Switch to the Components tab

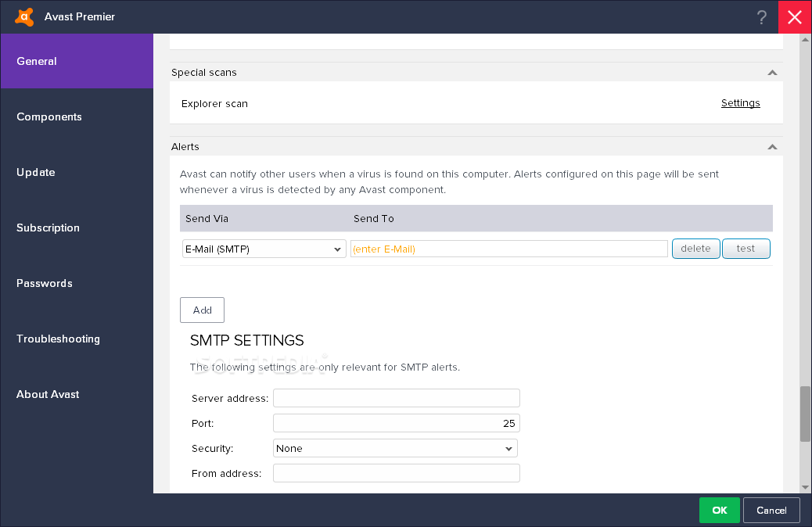pyautogui.click(x=49, y=117)
